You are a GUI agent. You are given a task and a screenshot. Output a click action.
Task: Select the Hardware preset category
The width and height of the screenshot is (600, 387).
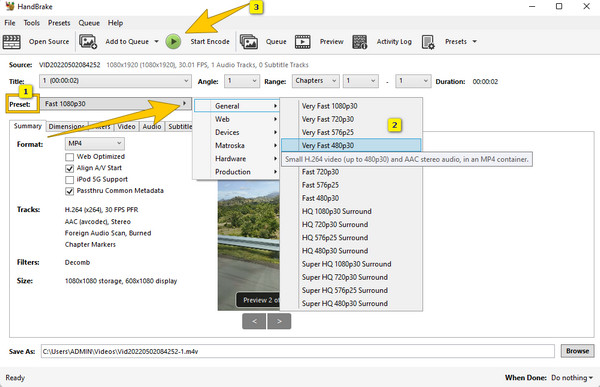(236, 159)
